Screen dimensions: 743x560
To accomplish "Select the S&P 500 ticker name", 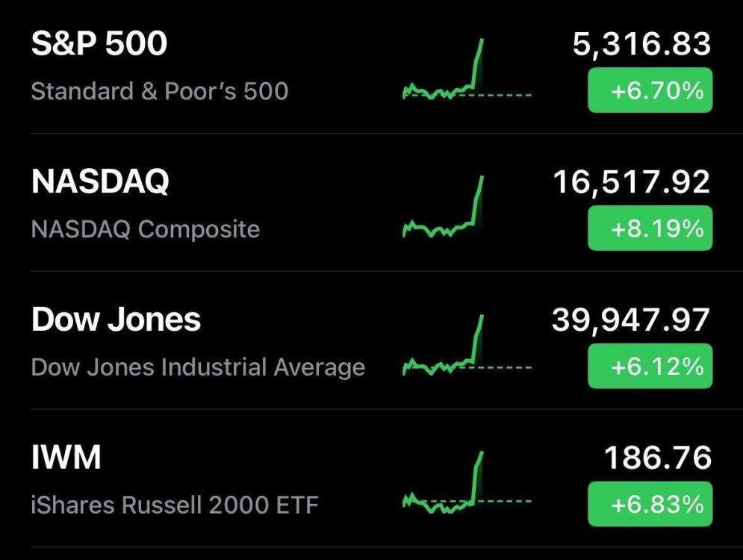I will pos(99,44).
